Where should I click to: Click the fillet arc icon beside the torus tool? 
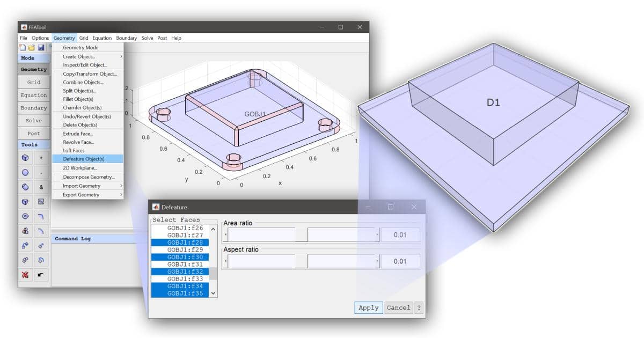pyautogui.click(x=41, y=216)
